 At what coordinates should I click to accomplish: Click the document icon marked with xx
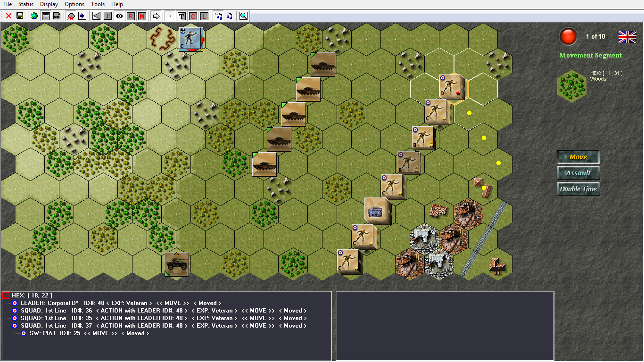point(57,16)
